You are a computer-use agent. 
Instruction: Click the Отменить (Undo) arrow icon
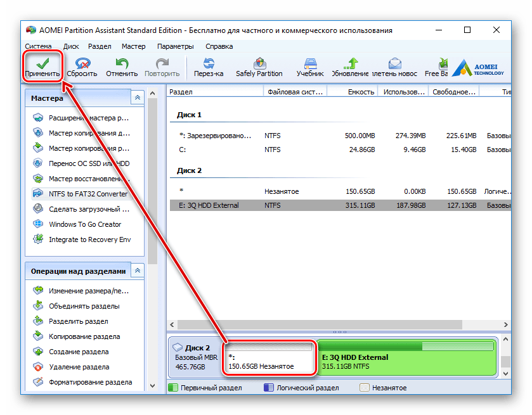coord(122,63)
